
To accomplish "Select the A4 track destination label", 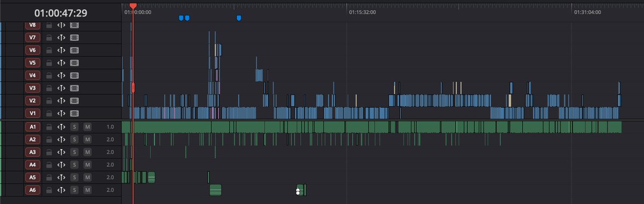I will [x=33, y=165].
